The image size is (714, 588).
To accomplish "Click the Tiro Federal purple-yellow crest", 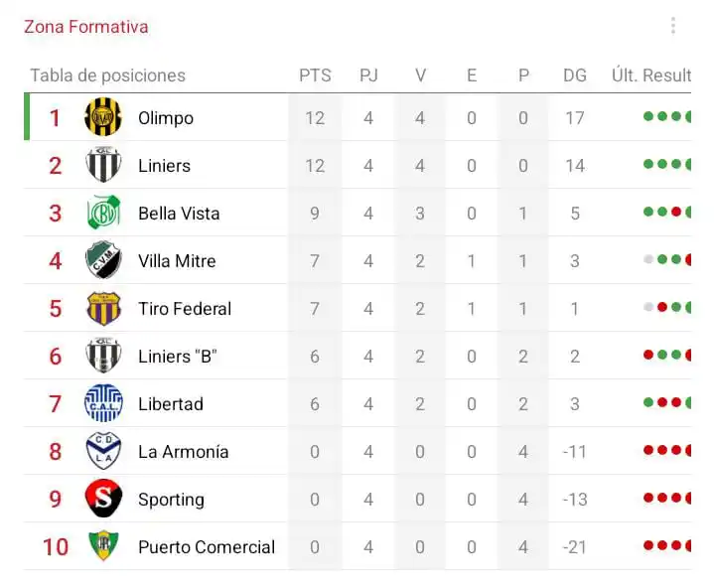I will pyautogui.click(x=103, y=308).
